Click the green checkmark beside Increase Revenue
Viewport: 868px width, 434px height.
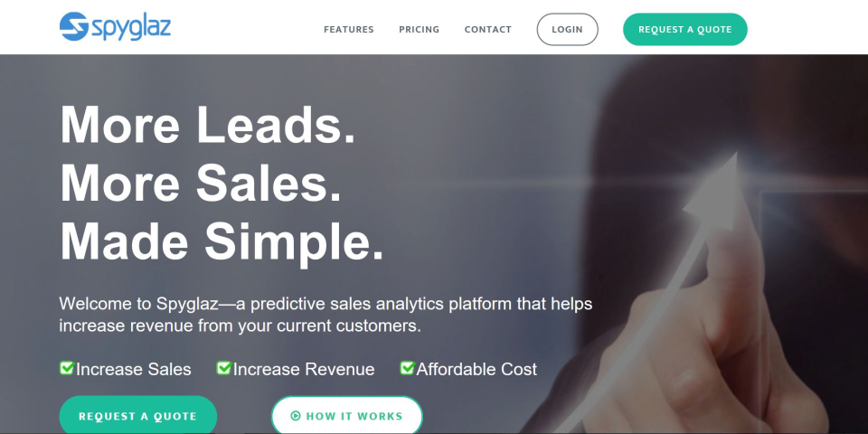pos(223,368)
